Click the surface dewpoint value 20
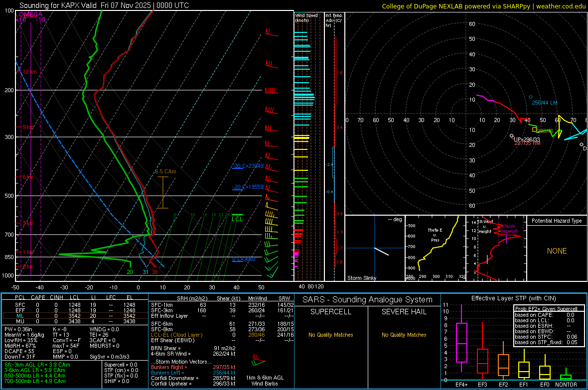The height and width of the screenshot is (390, 588). click(130, 272)
